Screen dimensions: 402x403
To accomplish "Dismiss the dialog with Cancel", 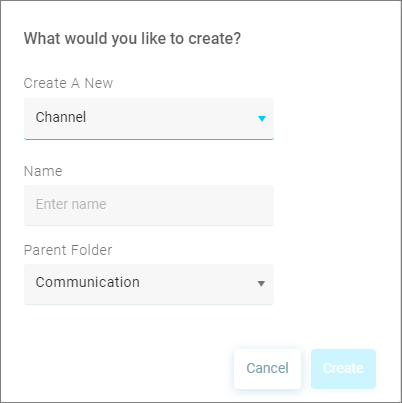I will (267, 369).
